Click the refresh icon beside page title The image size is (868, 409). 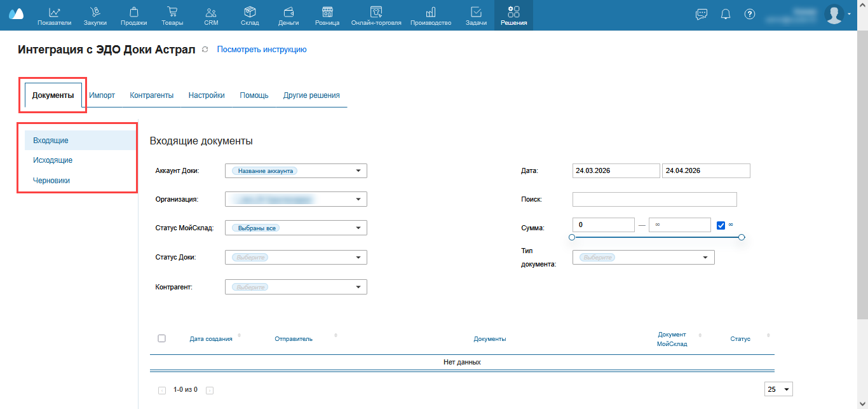[205, 50]
